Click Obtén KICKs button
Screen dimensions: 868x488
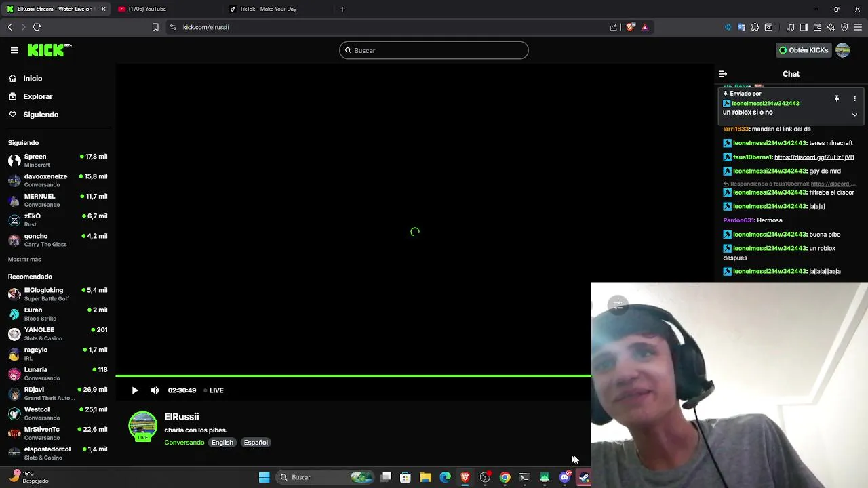[x=803, y=50]
